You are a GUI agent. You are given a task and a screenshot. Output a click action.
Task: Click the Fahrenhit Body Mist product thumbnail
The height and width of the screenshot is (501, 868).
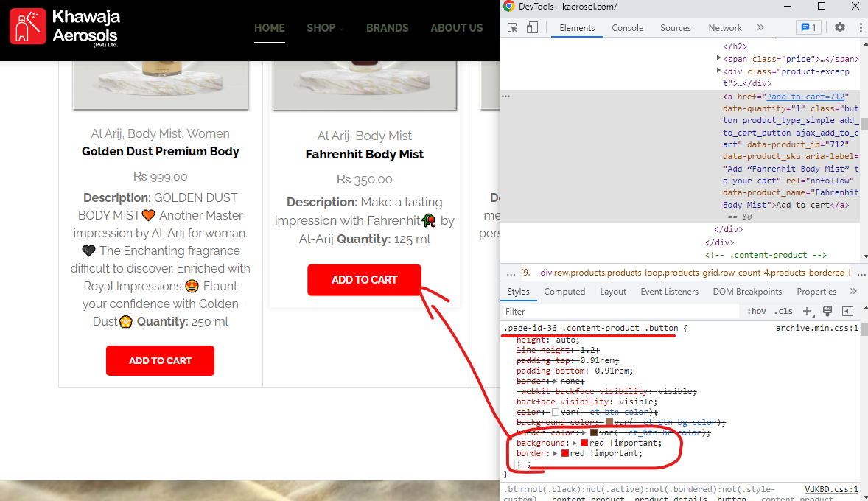pyautogui.click(x=364, y=85)
